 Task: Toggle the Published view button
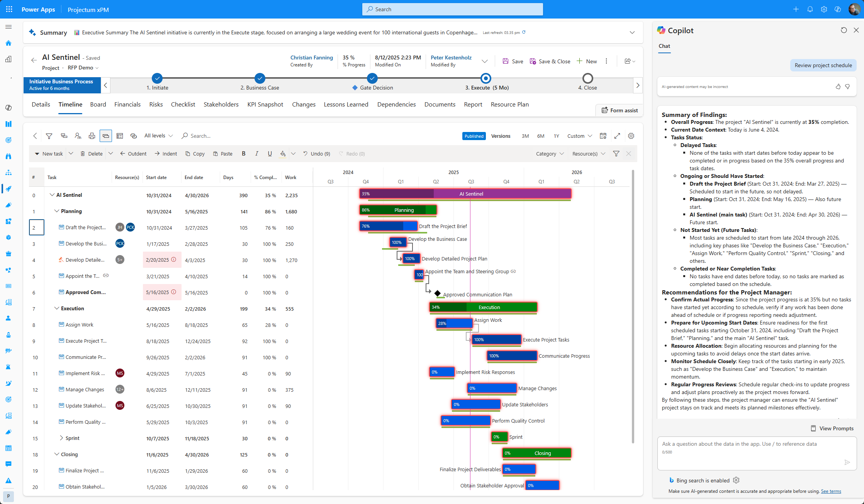474,136
